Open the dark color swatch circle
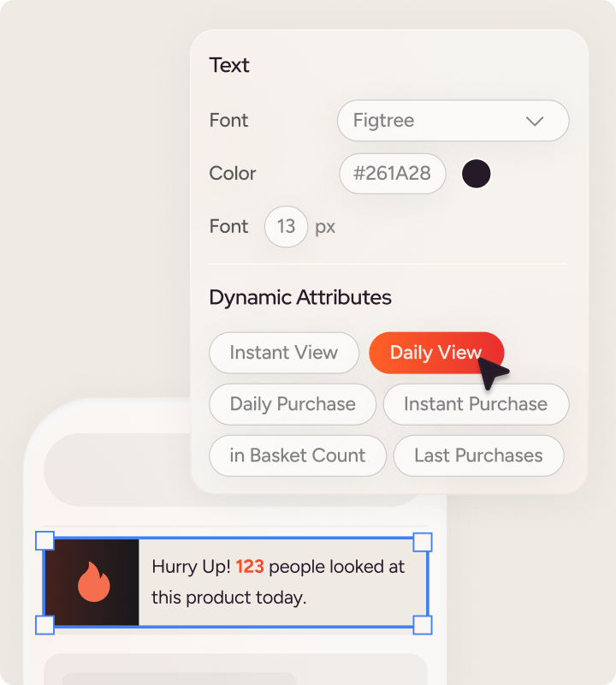 click(x=477, y=174)
